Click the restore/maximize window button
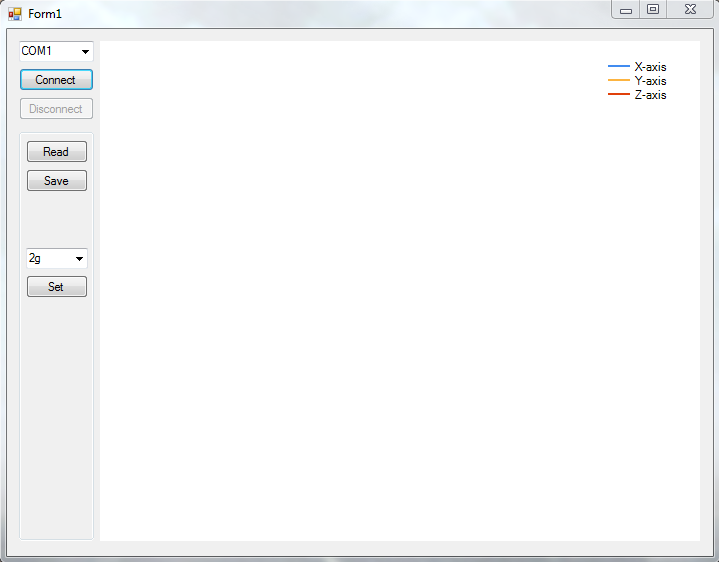Screen dimensions: 719x562 pos(653,10)
